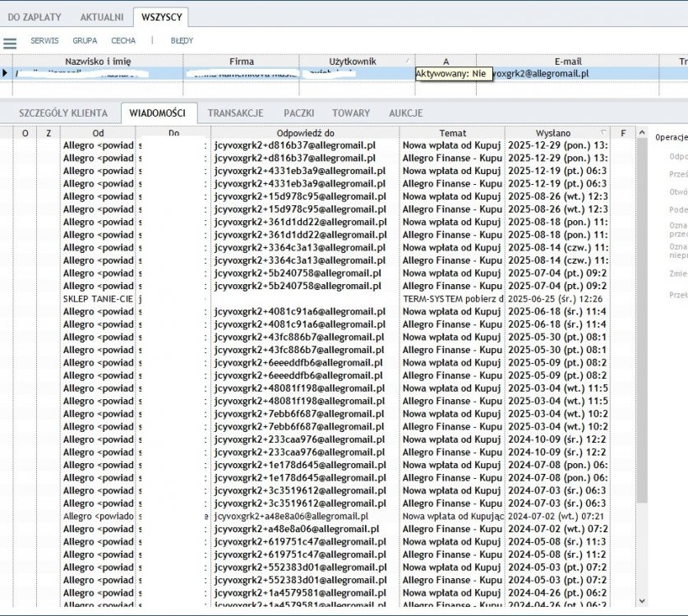Open the Błędy menu

pyautogui.click(x=182, y=40)
